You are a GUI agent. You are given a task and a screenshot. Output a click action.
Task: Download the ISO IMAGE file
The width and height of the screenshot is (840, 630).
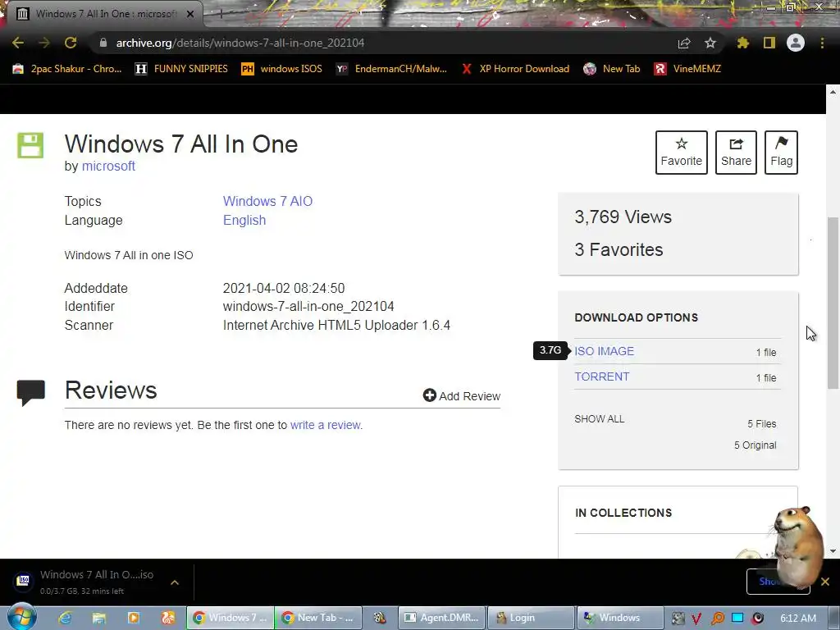pyautogui.click(x=605, y=351)
